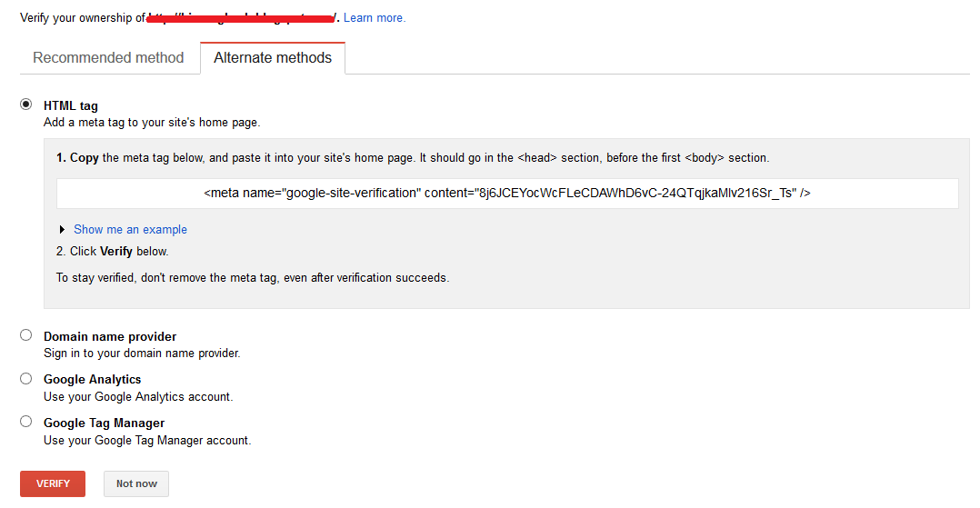Click the red-redacted site URL
This screenshot has height=508, width=980.
(241, 18)
